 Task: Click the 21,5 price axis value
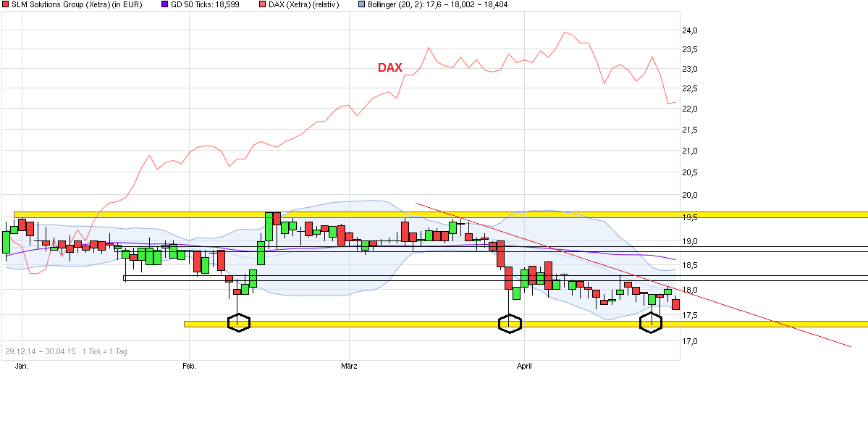(691, 130)
